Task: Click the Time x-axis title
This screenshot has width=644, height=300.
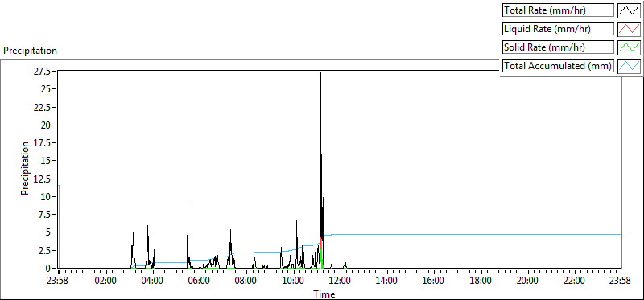Action: [x=324, y=294]
